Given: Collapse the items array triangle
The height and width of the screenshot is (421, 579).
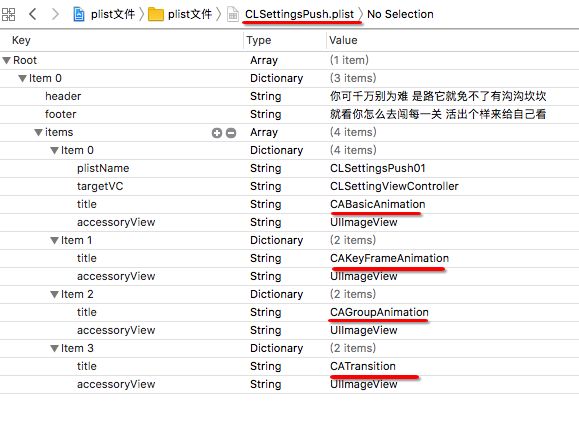Looking at the screenshot, I should [38, 132].
